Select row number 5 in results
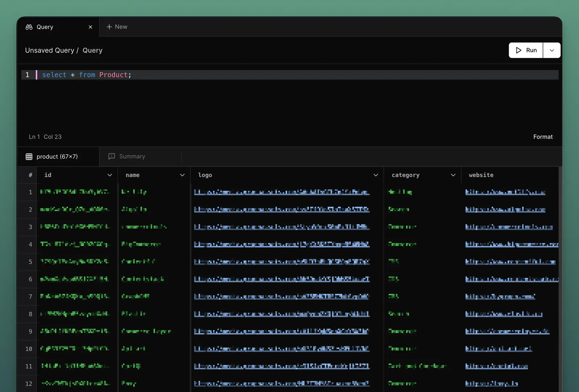The width and height of the screenshot is (579, 392). click(x=30, y=262)
